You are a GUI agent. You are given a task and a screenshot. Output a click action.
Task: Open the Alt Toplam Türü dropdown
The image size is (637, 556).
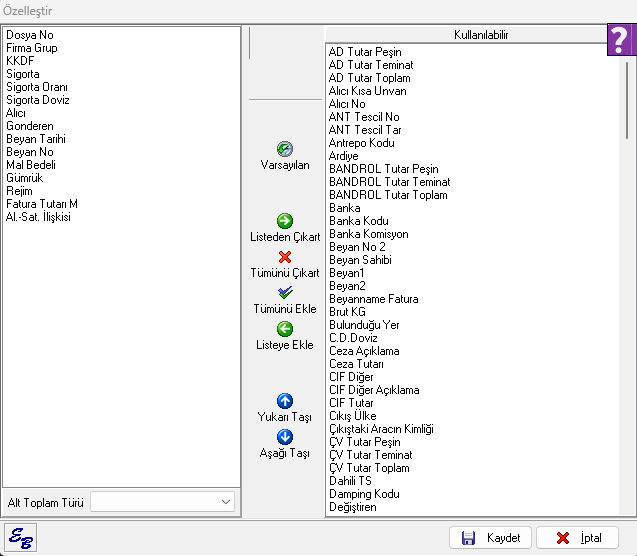click(x=226, y=502)
